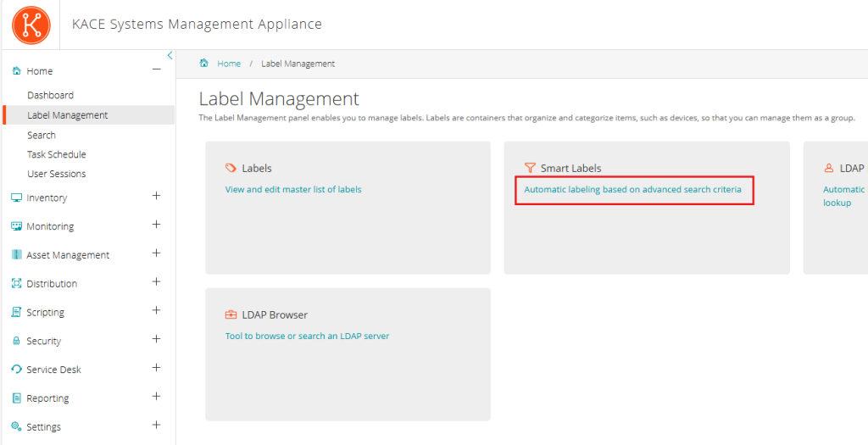The height and width of the screenshot is (445, 868).
Task: Open View and edit master list of labels
Action: pos(293,189)
